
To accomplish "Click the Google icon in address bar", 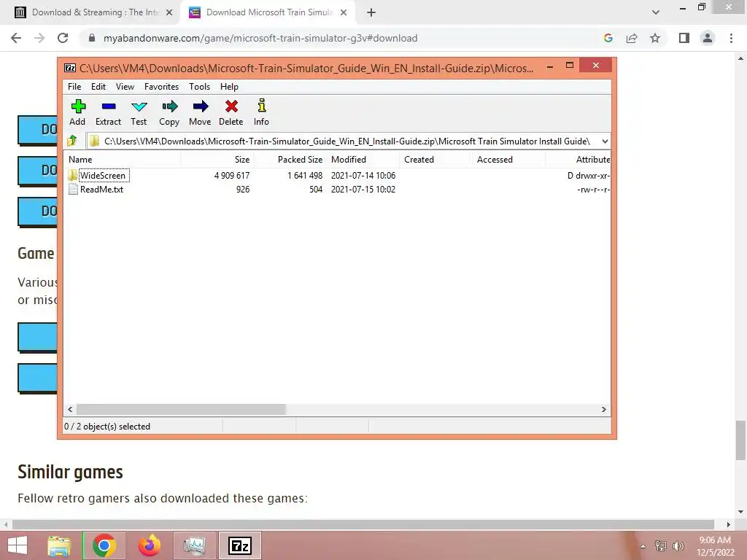I will tap(608, 38).
